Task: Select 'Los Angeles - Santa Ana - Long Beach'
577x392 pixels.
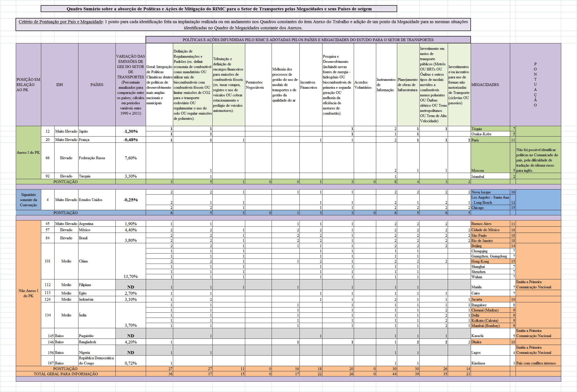Action: click(x=490, y=200)
